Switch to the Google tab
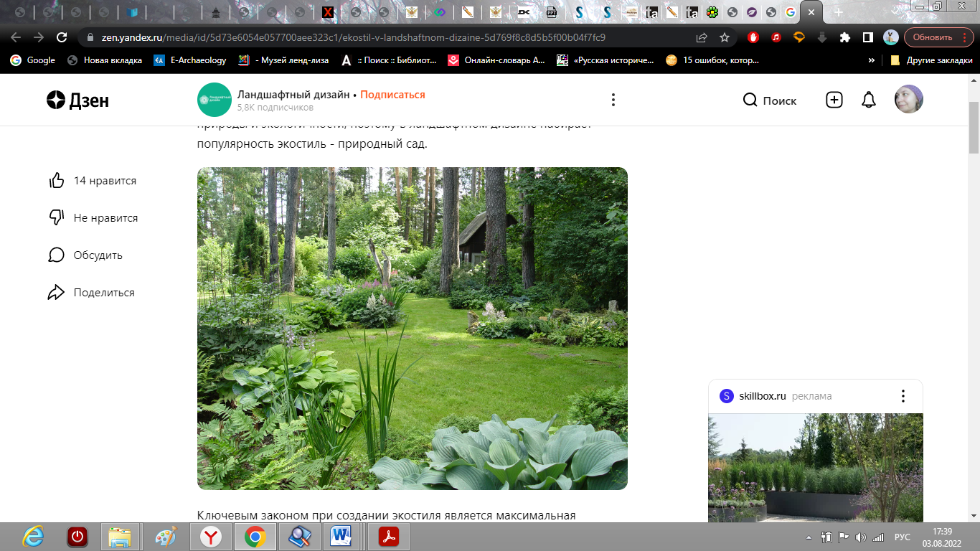 [x=790, y=12]
